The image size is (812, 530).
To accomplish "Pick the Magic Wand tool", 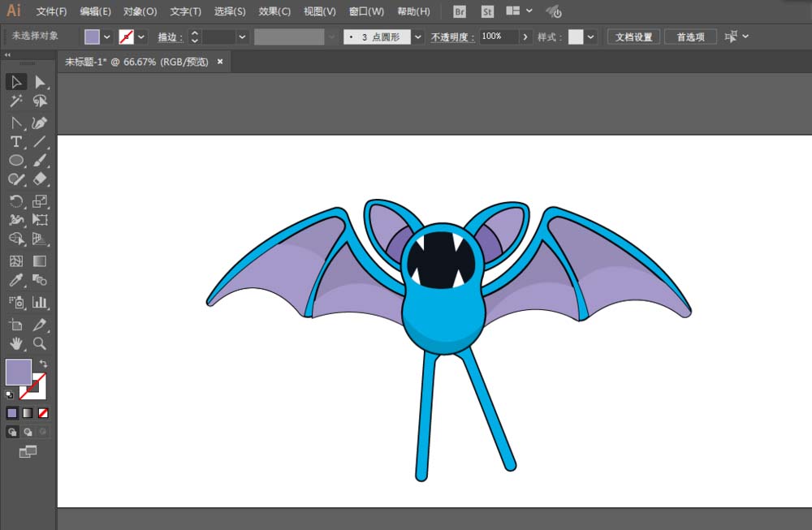I will pyautogui.click(x=16, y=101).
